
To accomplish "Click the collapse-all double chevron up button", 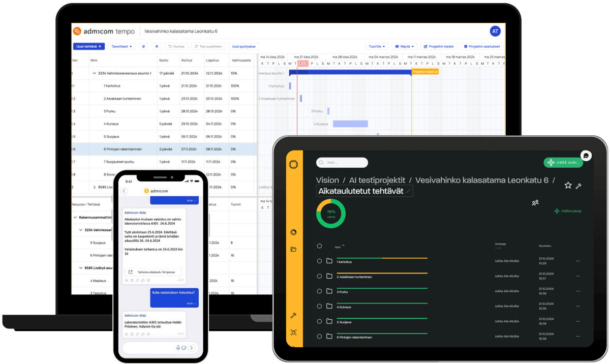I will [x=157, y=46].
